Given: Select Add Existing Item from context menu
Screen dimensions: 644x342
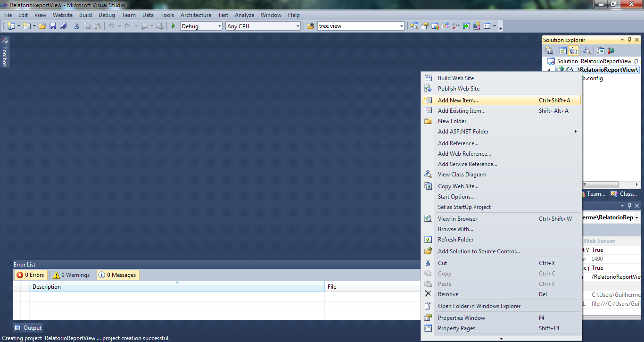Looking at the screenshot, I should pos(502,111).
